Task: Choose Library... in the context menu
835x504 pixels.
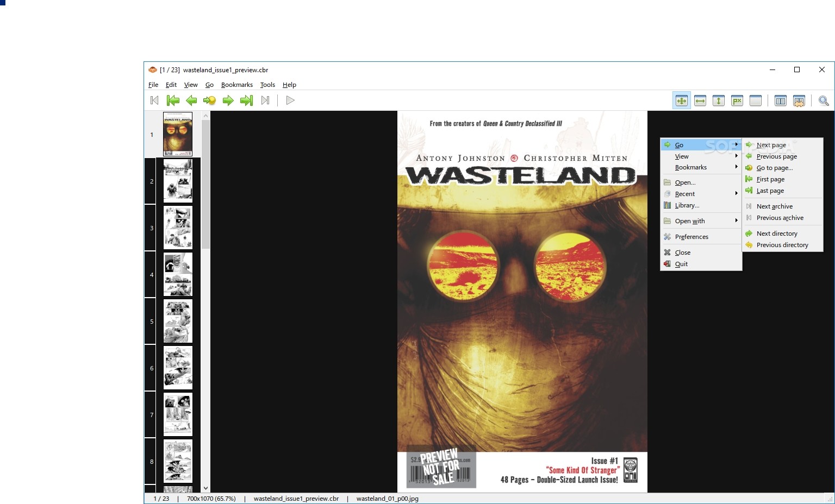Action: (701, 205)
